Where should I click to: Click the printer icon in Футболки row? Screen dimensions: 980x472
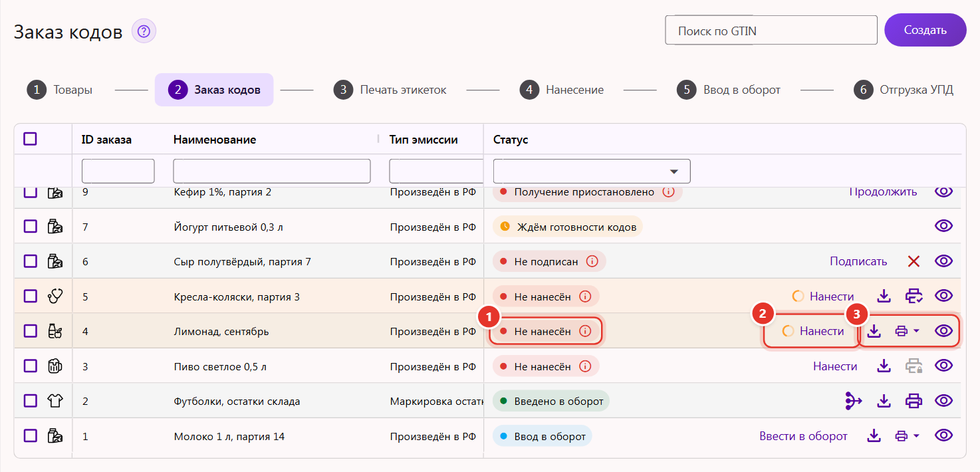(914, 401)
